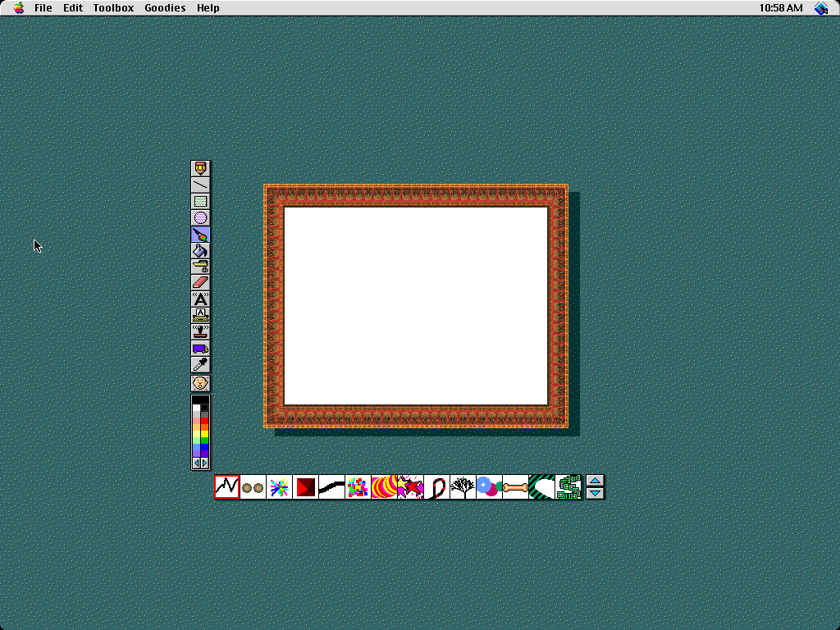Screen dimensions: 840x630
Task: Open the Goodies menu
Action: [165, 8]
